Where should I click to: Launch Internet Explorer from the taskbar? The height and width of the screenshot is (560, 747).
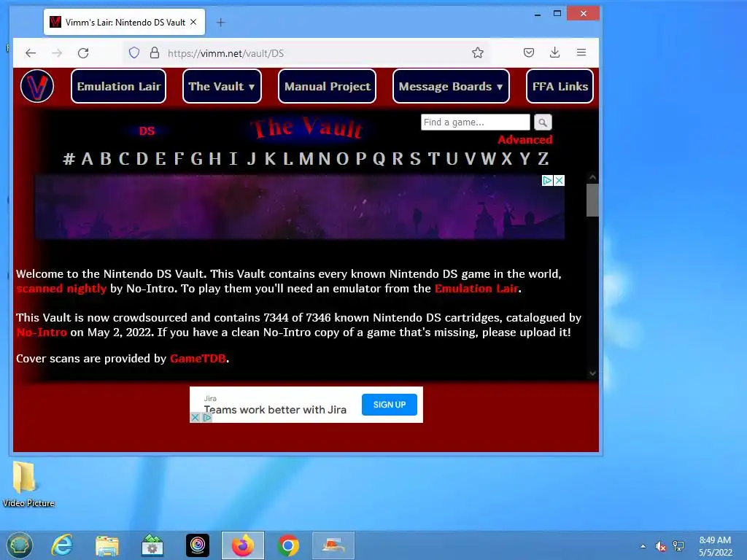click(62, 545)
